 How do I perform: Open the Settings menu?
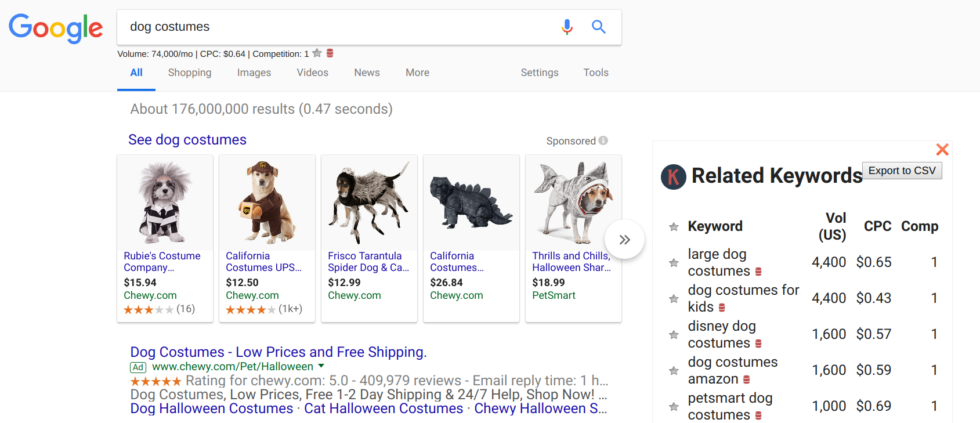click(540, 73)
